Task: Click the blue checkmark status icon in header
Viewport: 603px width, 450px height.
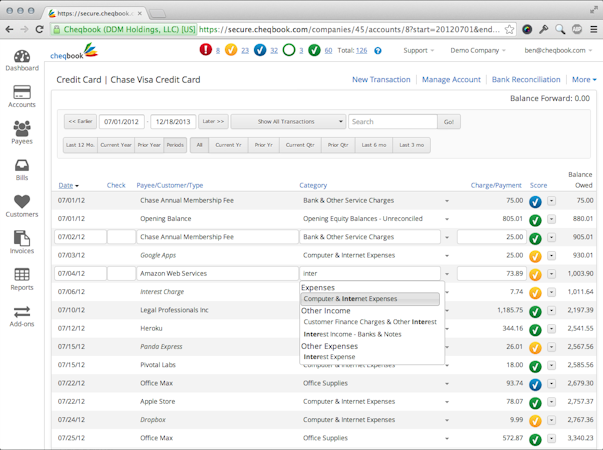Action: (260, 50)
